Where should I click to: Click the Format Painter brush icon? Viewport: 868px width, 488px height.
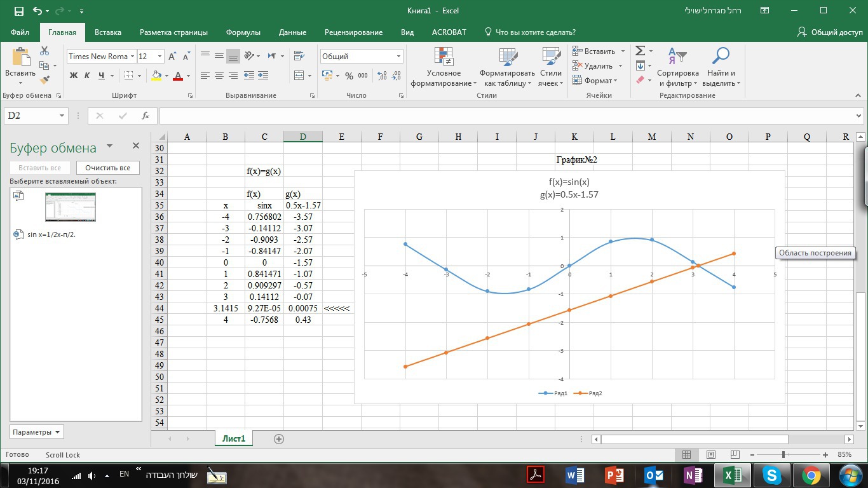44,80
